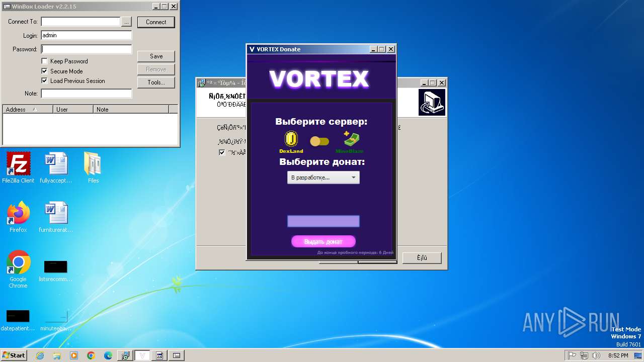Open the network tray icon
This screenshot has height=362, width=644.
(x=584, y=355)
